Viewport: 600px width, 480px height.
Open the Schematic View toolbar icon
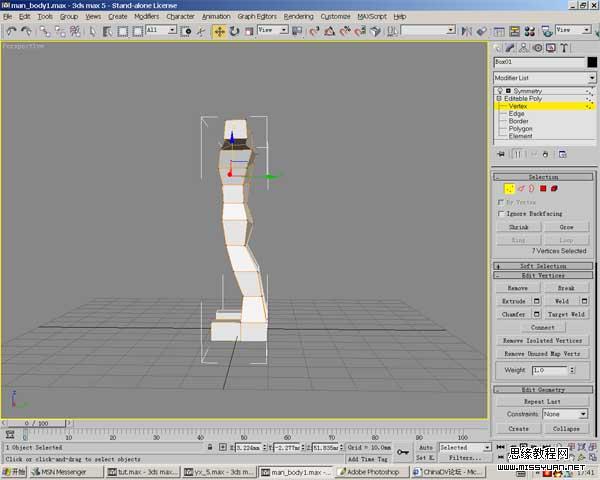514,31
